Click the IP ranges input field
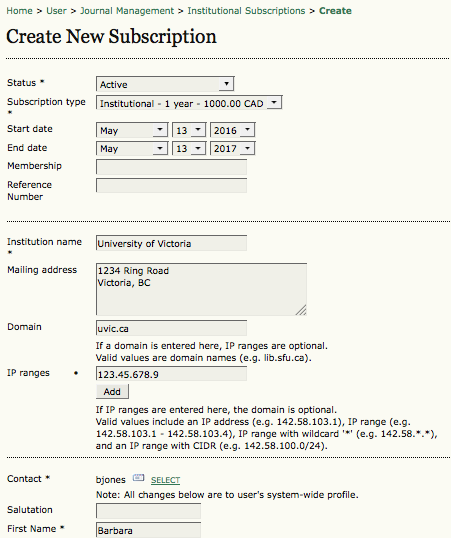Viewport: 451px width, 538px height. tap(171, 374)
